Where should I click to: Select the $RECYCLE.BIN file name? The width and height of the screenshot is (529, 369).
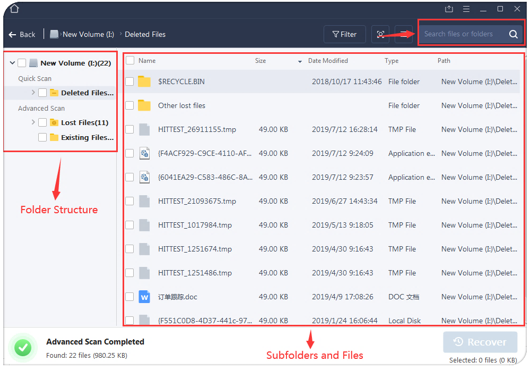click(181, 81)
